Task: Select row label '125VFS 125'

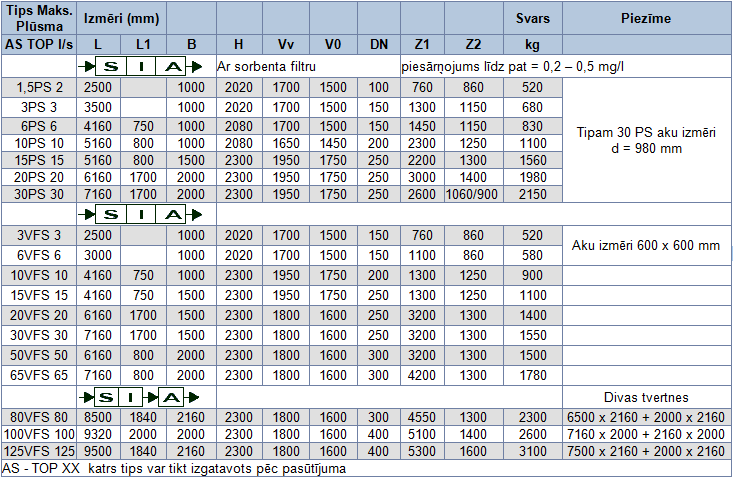Action: (x=39, y=451)
